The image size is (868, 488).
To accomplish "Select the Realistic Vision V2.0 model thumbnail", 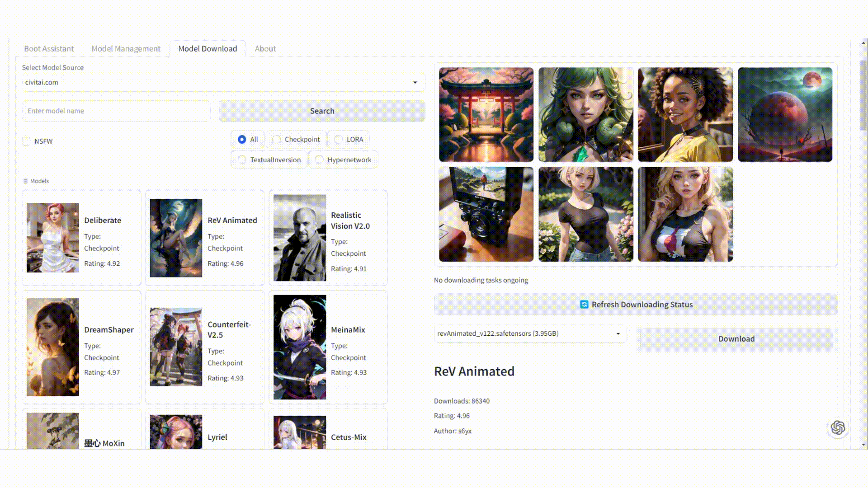I will click(x=299, y=238).
